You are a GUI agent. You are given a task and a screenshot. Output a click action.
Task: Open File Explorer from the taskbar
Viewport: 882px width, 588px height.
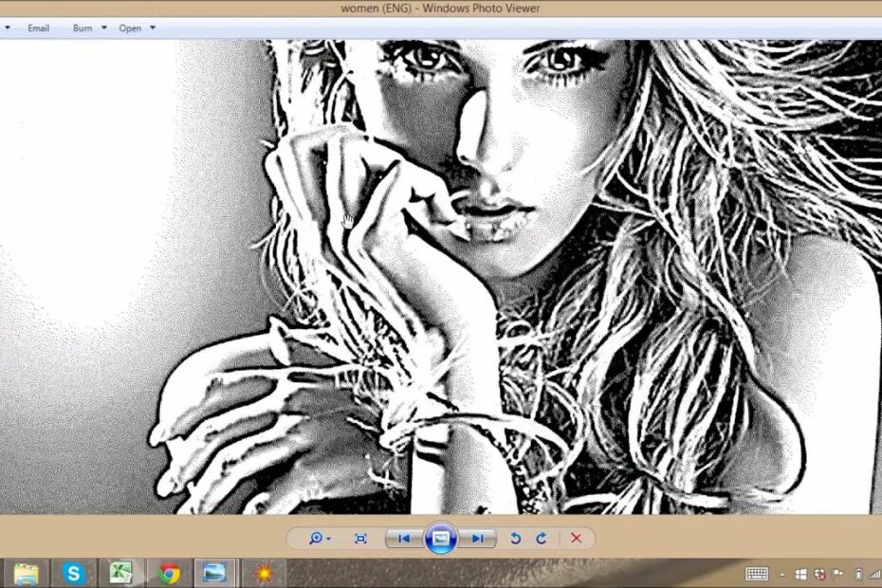26,574
